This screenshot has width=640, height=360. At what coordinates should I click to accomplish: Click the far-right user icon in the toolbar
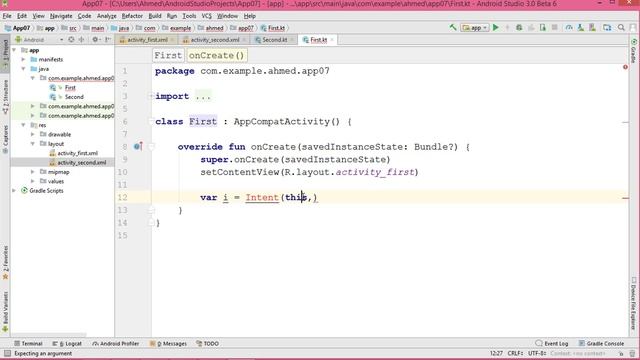pyautogui.click(x=633, y=28)
